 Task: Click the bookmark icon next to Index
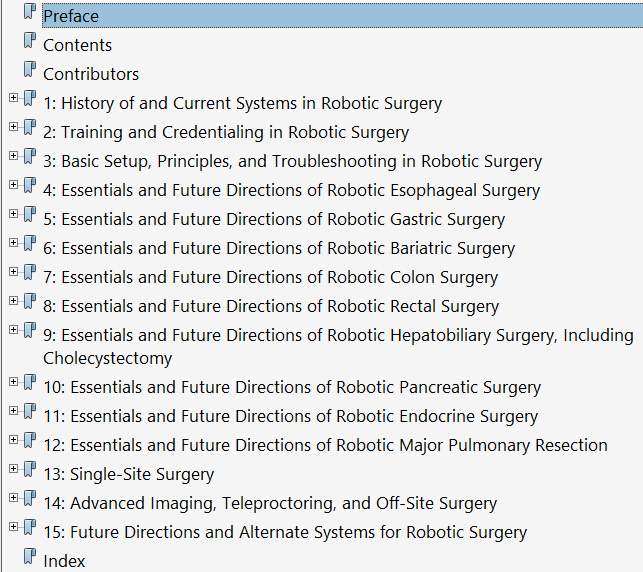(x=29, y=559)
